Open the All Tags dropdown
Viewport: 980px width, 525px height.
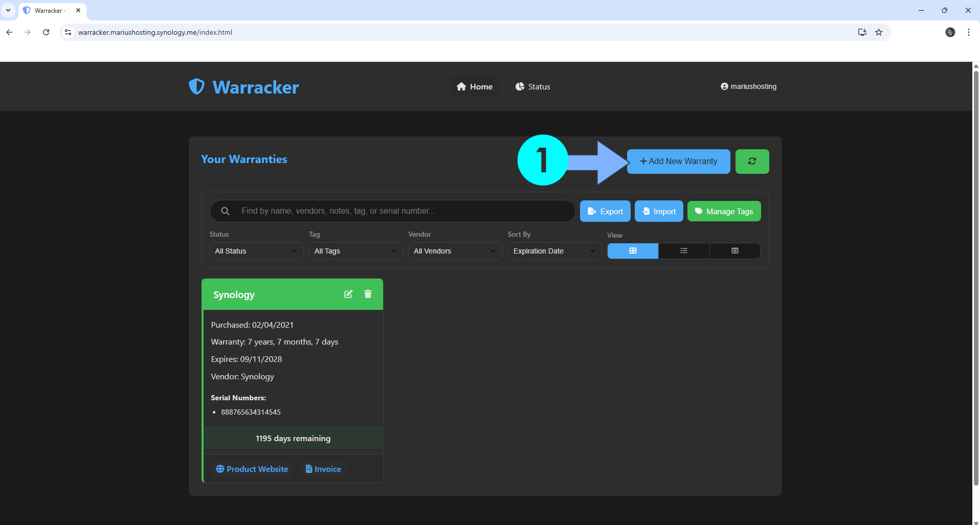tap(355, 251)
